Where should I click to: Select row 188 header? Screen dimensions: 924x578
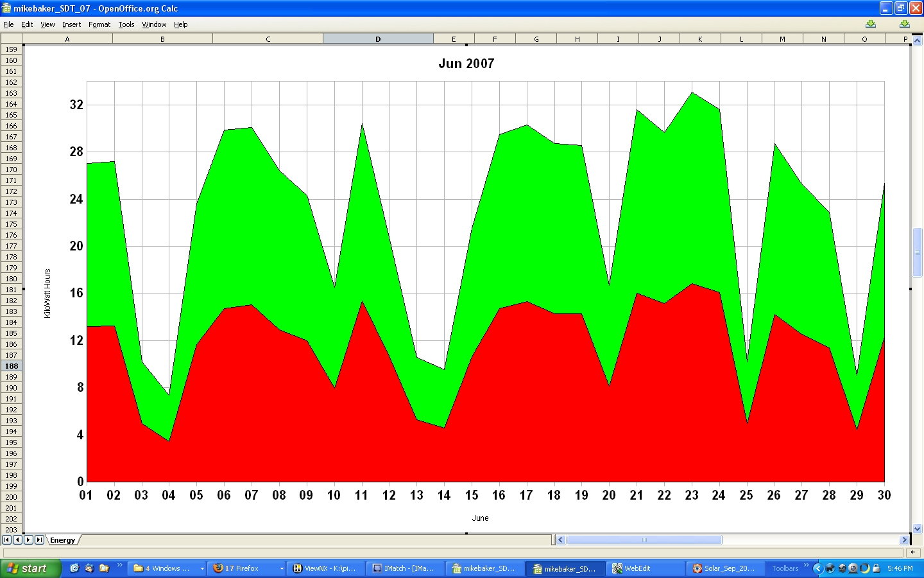(12, 366)
